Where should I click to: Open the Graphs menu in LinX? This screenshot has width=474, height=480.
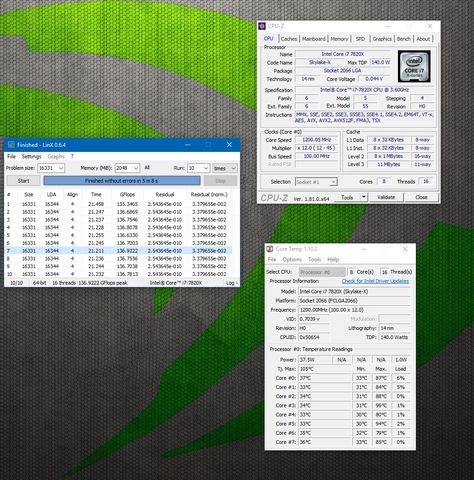56,156
